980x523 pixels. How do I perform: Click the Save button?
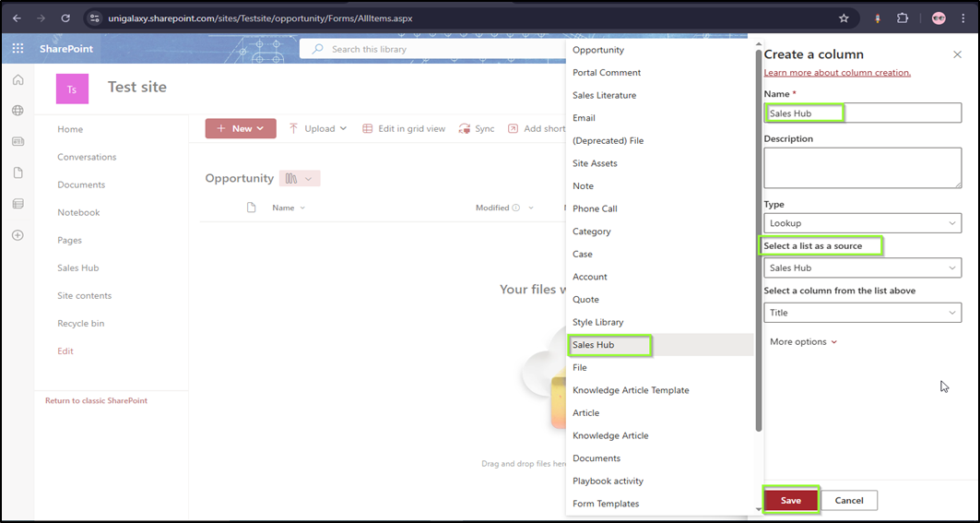coord(791,500)
